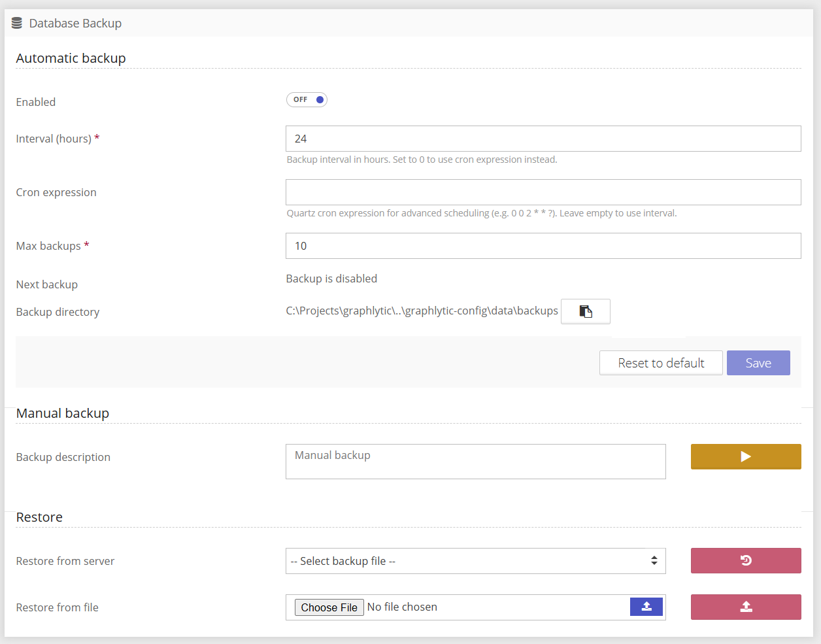Image resolution: width=821 pixels, height=644 pixels.
Task: Copy the backup directory path to clipboard
Action: (586, 311)
